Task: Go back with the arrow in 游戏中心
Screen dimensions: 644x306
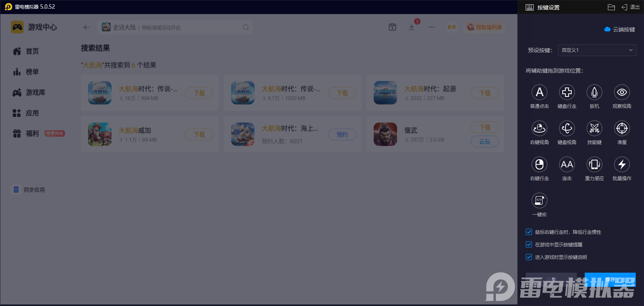Action: pos(87,27)
